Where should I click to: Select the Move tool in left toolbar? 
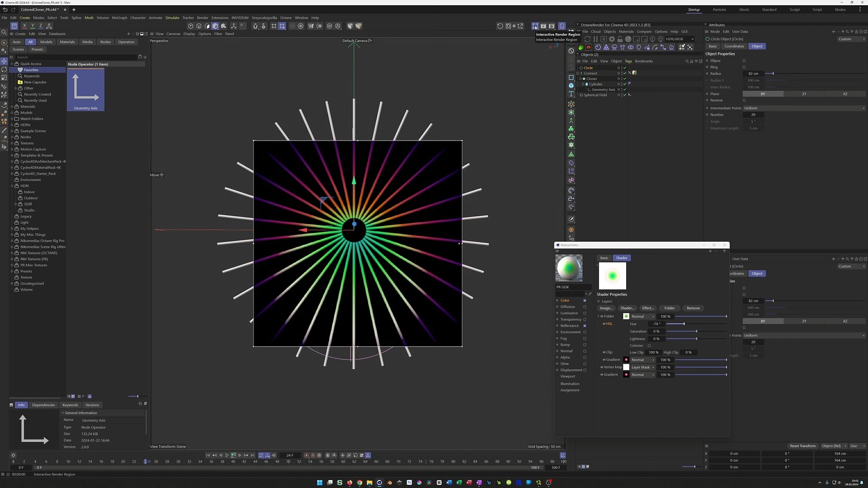click(x=4, y=61)
